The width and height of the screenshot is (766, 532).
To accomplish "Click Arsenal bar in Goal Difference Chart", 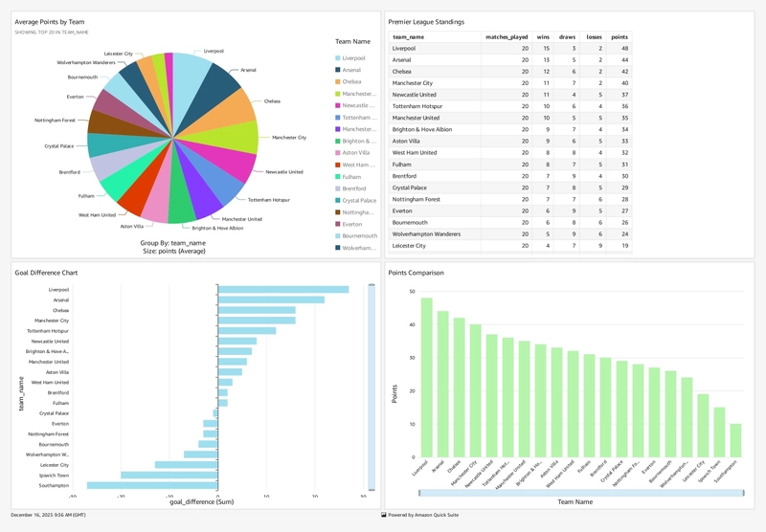I will click(271, 300).
